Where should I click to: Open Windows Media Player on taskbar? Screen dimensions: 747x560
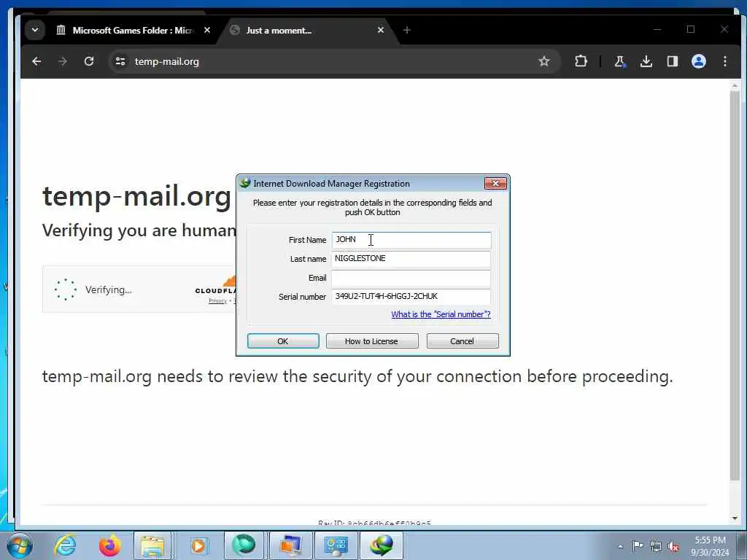(198, 545)
